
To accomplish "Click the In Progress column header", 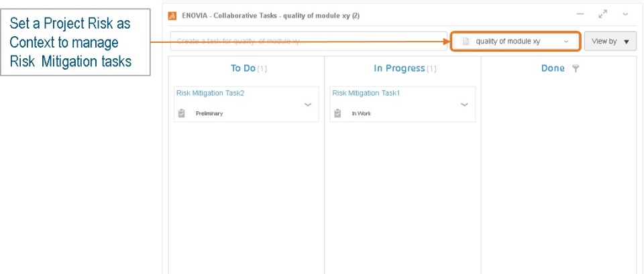I will point(399,68).
